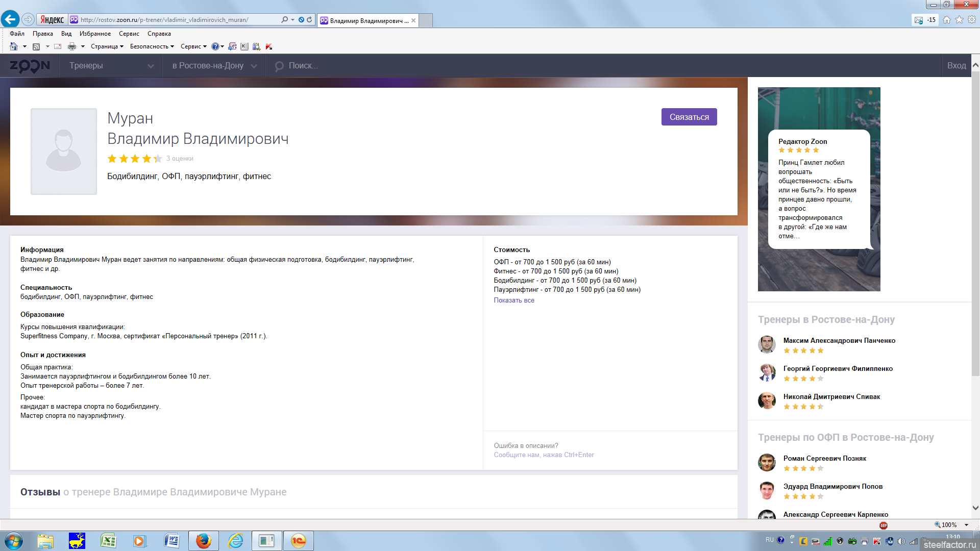Click the Zoon logo in the site header

[30, 66]
